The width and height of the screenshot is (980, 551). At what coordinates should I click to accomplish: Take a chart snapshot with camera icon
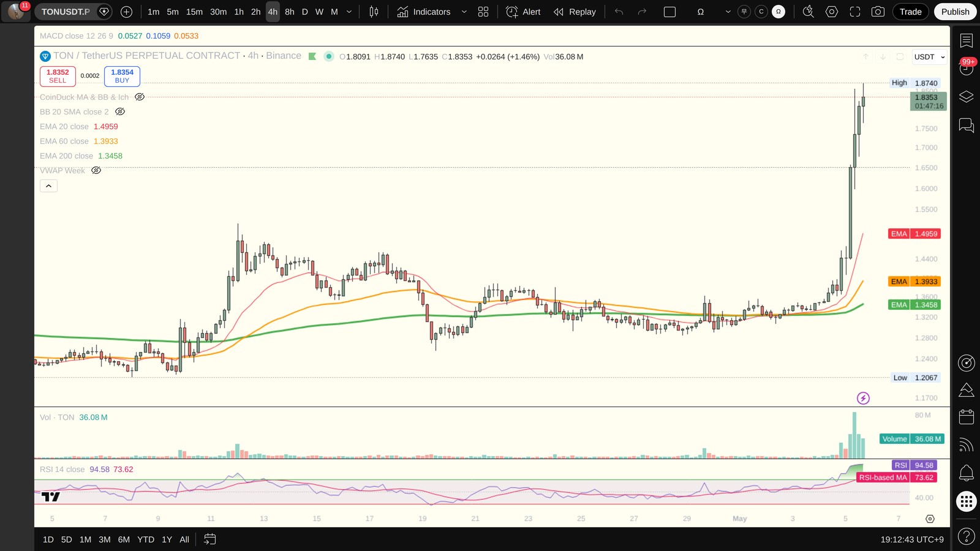878,12
